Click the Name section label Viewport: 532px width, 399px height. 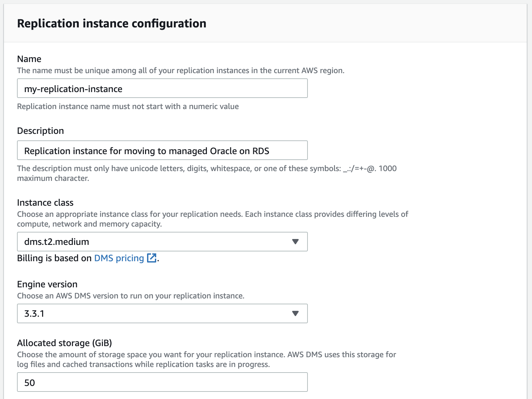point(29,59)
